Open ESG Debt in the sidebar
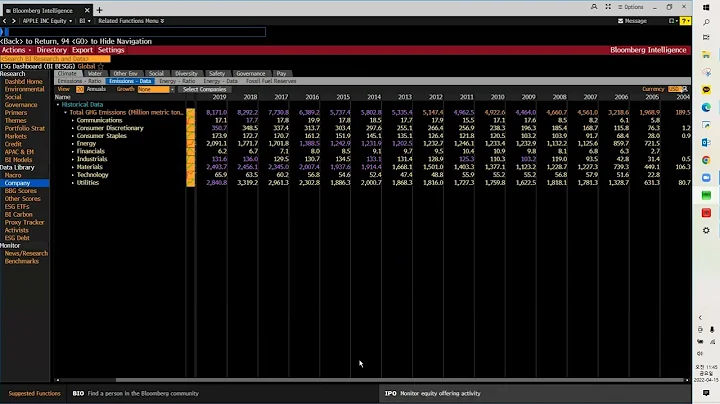 click(x=17, y=238)
